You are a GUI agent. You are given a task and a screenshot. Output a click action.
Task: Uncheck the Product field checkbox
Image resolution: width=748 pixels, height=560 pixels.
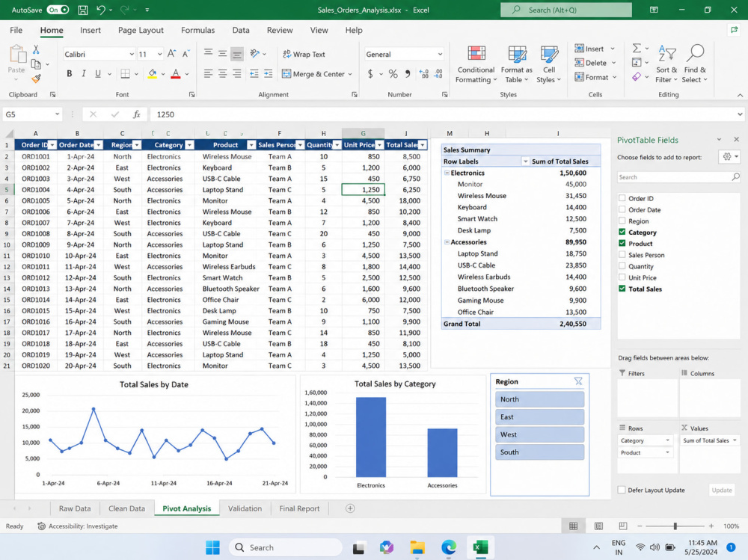622,243
